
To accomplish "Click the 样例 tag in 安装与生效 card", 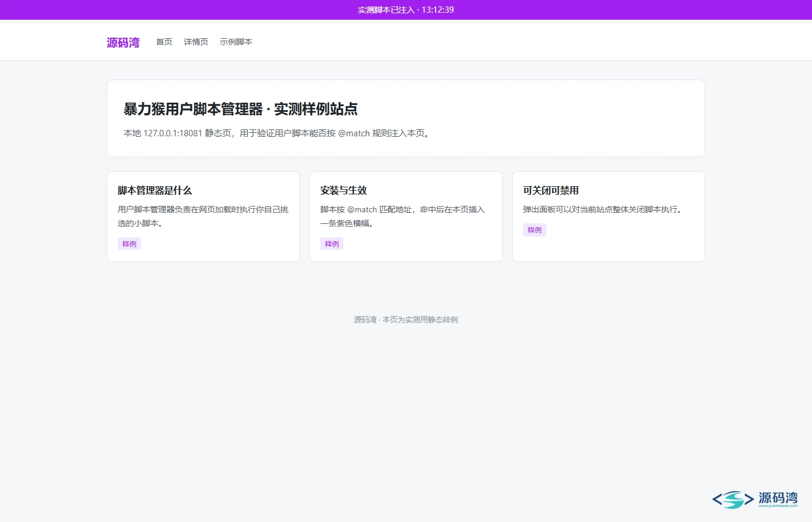I will (x=332, y=244).
